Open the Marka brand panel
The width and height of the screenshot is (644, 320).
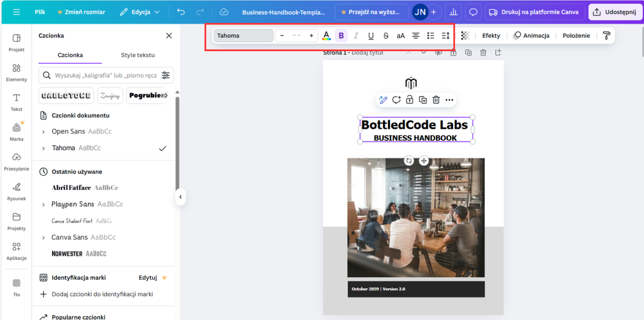tap(16, 132)
